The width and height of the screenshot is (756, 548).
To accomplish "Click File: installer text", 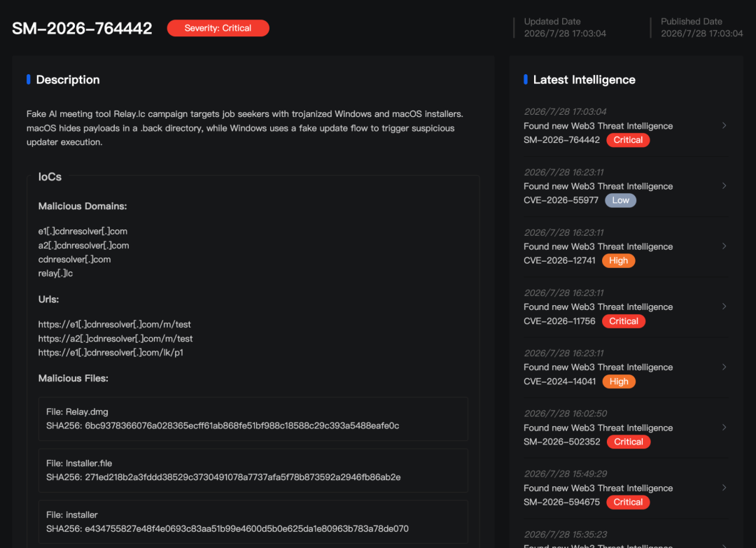I will (72, 514).
